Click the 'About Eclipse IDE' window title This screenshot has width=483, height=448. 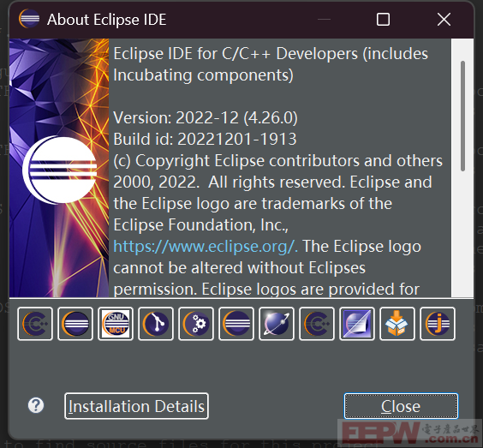tap(106, 20)
